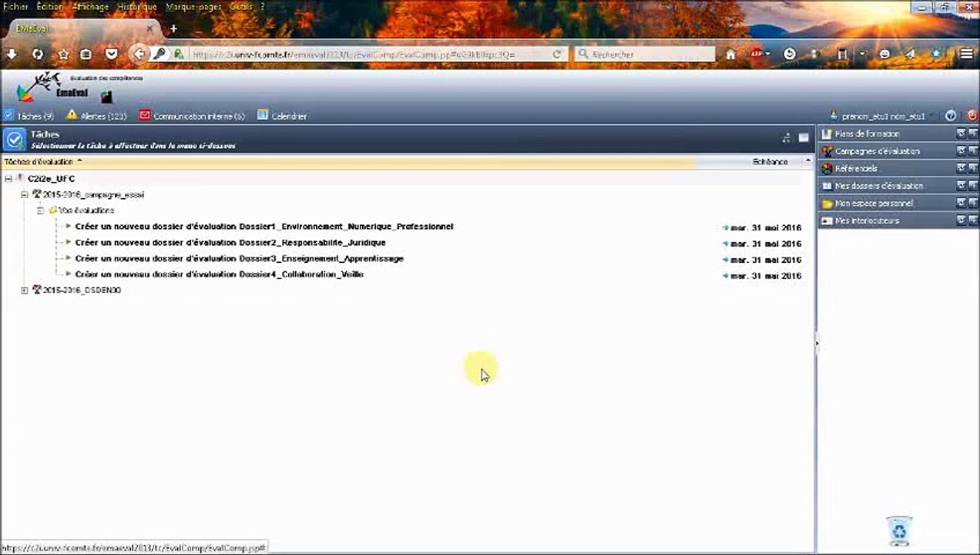Open the Marque-pages menu
Viewport: 980px width, 555px height.
tap(193, 6)
